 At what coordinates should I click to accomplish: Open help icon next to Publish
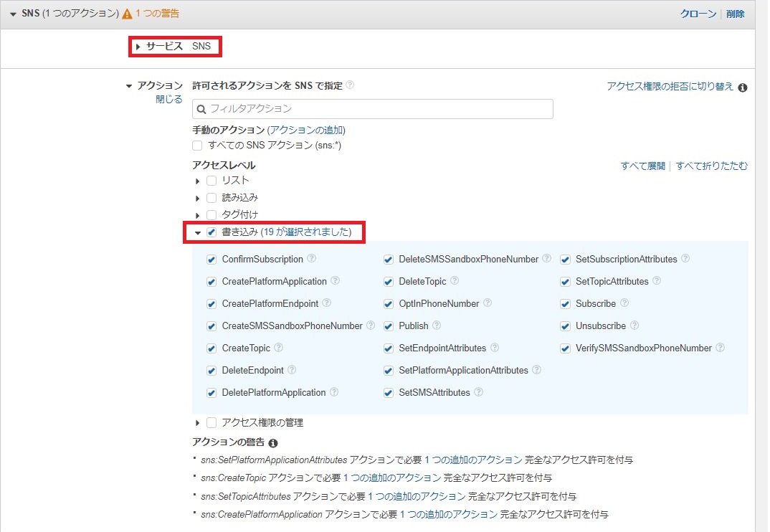(437, 325)
